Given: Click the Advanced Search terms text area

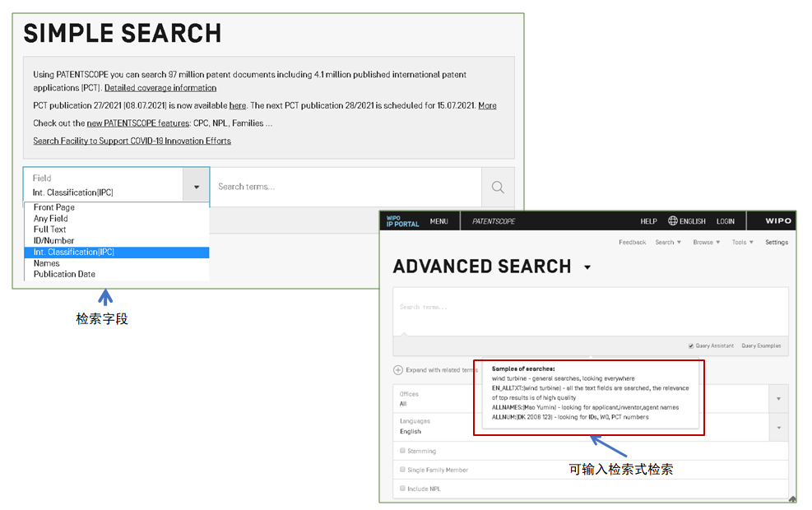Looking at the screenshot, I should (591, 312).
